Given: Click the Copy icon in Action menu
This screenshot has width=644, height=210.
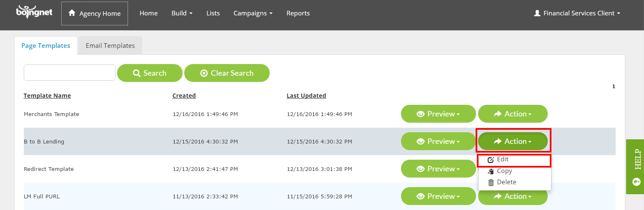Looking at the screenshot, I should (x=491, y=171).
